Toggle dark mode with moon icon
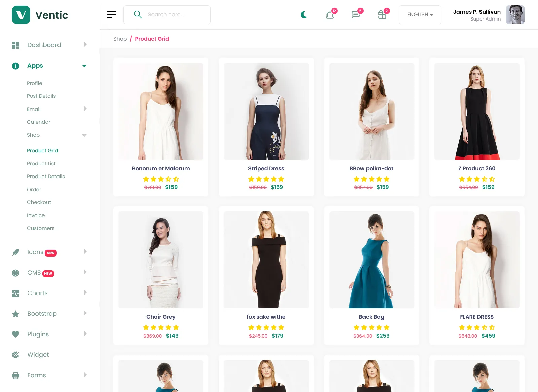 point(304,15)
